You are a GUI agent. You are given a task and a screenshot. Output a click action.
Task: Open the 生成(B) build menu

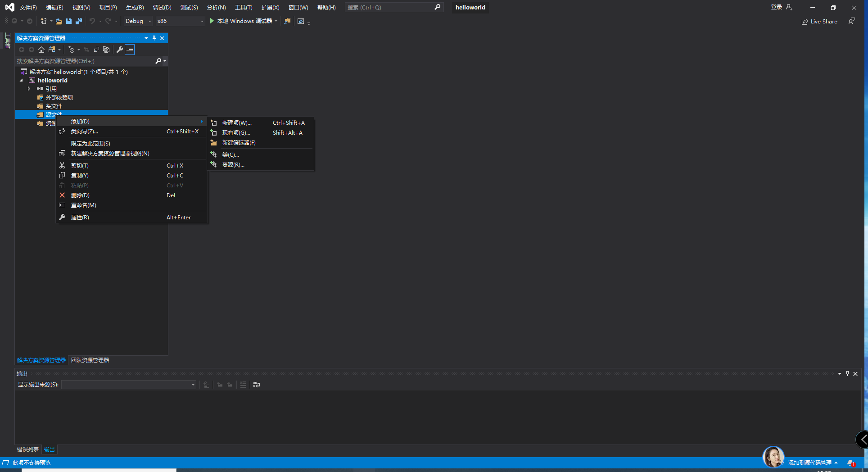[135, 8]
